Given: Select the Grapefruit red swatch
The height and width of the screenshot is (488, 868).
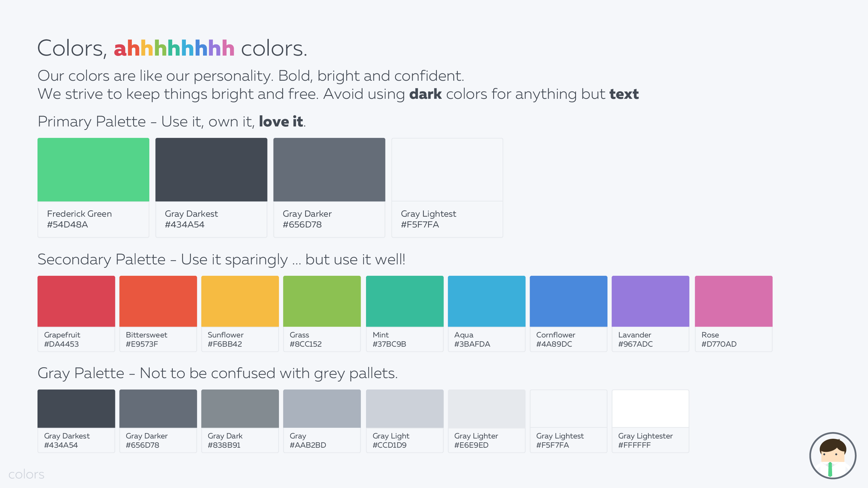Looking at the screenshot, I should 76,301.
